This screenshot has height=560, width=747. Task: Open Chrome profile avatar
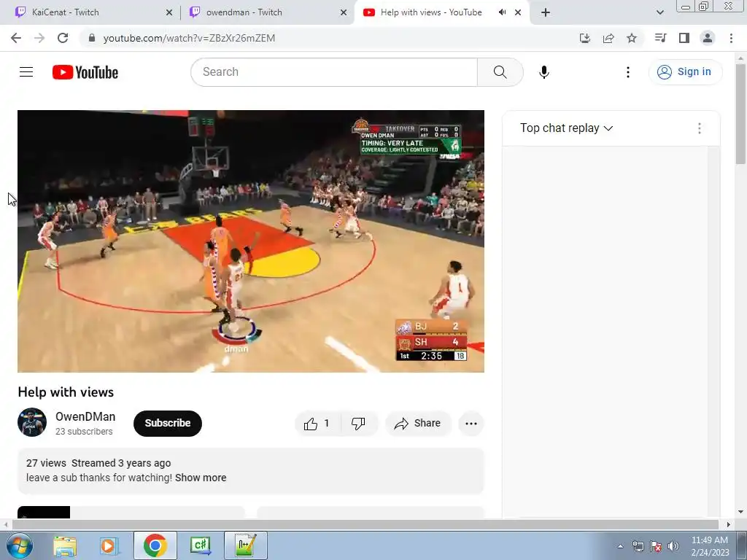coord(708,38)
